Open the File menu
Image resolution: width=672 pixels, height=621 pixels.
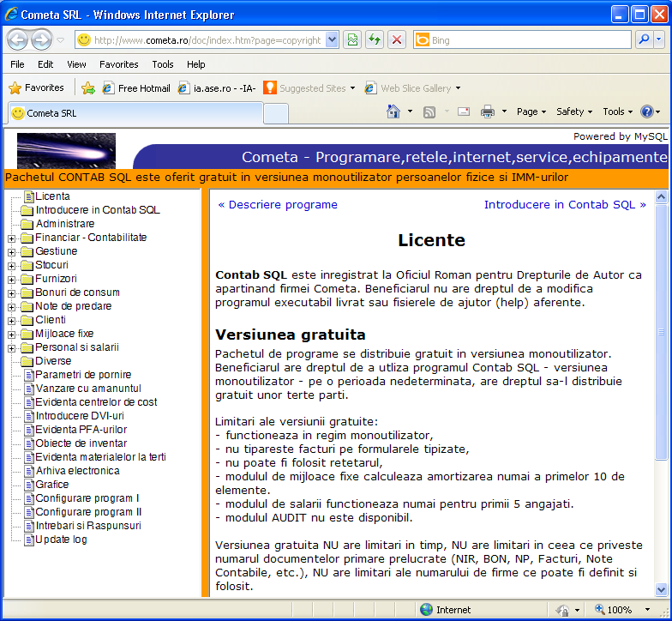pos(17,64)
